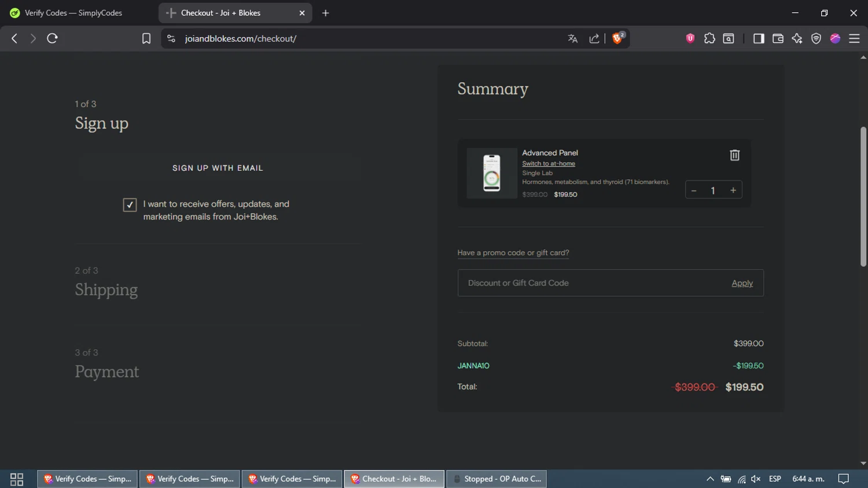
Task: Reload the checkout page
Action: pyautogui.click(x=52, y=38)
